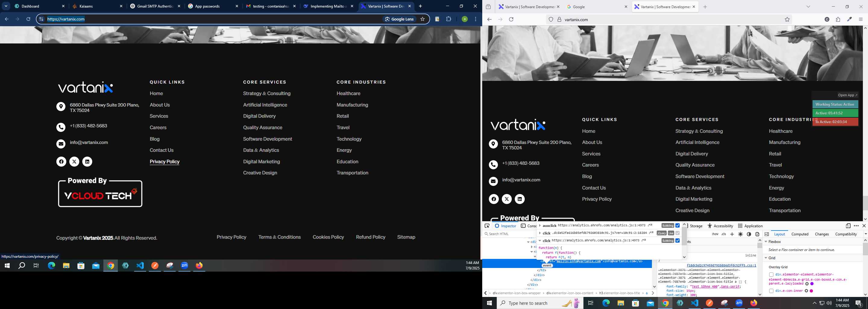
Task: Expand the auxclick event listener row
Action: click(540, 225)
